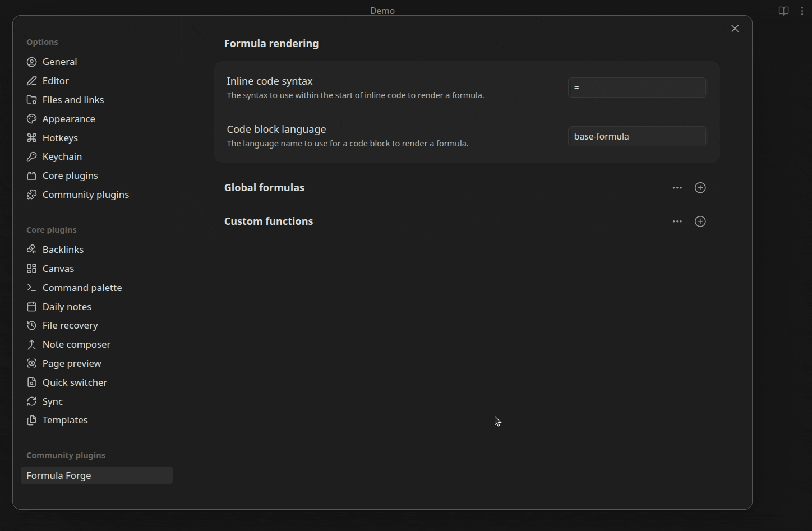Open File recovery plugin settings

[x=96, y=325]
